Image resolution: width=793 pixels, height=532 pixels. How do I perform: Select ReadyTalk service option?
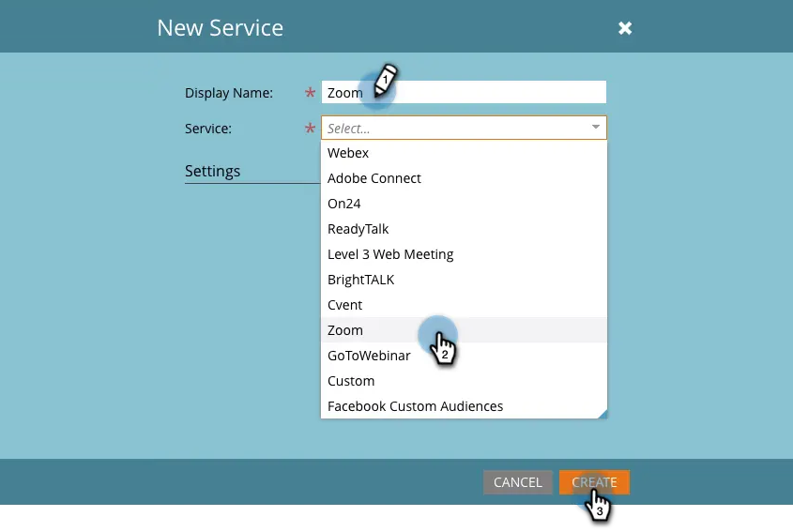[464, 229]
